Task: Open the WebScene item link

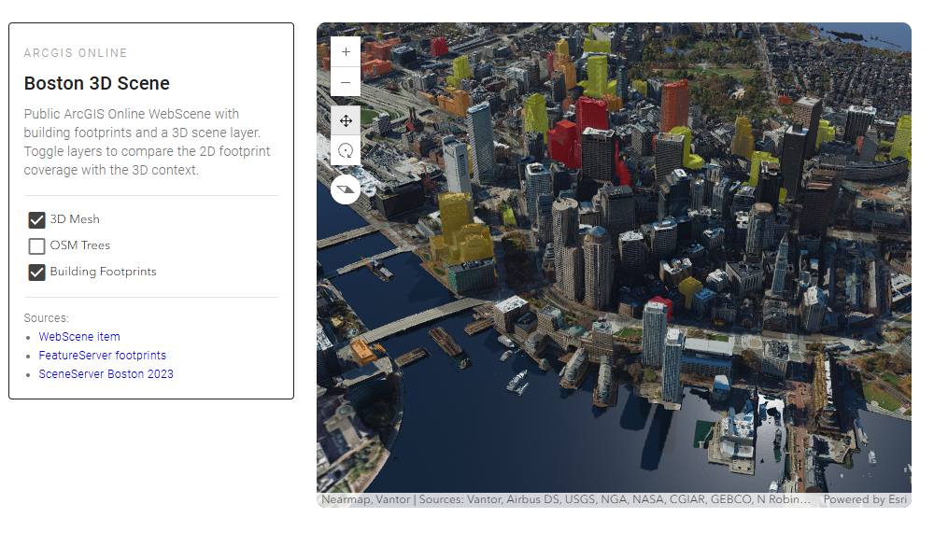Action: (x=78, y=336)
